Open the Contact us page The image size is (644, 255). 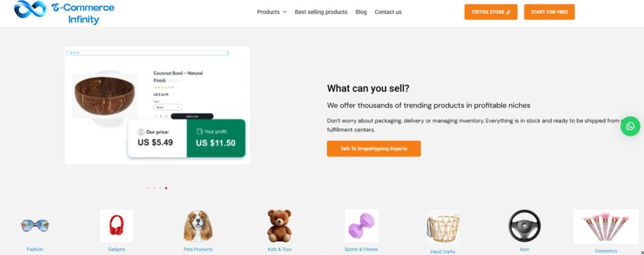click(387, 12)
